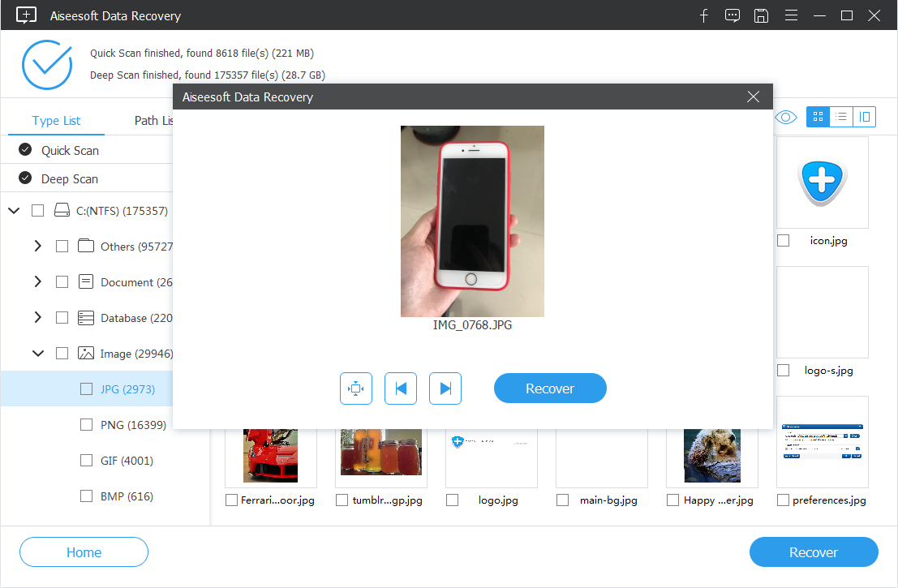Select the main-bg.jpg file checkbox
The width and height of the screenshot is (898, 588).
[562, 500]
